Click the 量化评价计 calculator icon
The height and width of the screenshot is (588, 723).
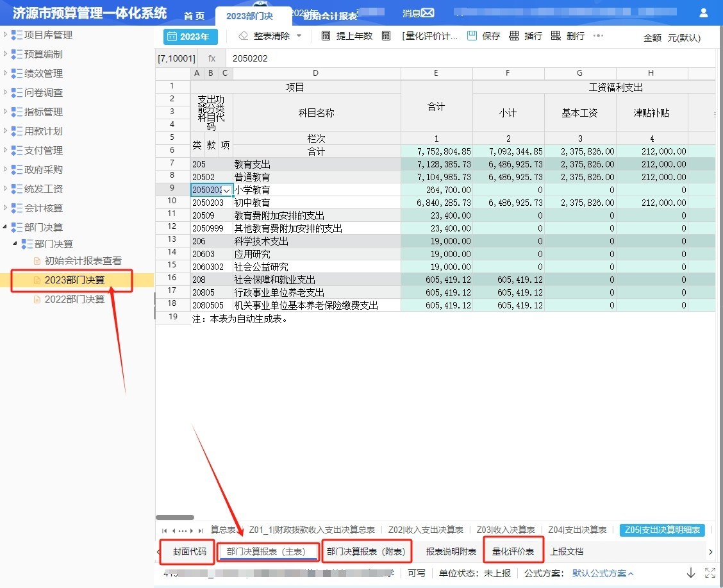pos(386,36)
